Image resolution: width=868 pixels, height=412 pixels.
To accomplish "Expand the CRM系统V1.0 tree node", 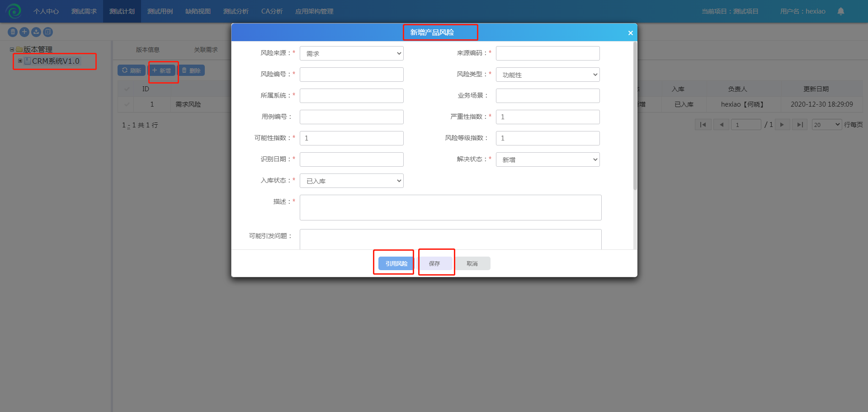I will (x=20, y=61).
